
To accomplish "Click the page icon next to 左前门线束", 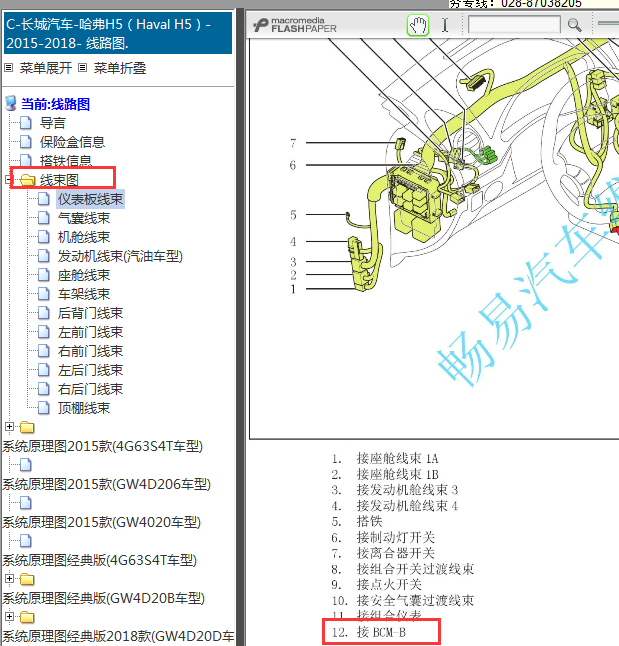I will tap(44, 331).
